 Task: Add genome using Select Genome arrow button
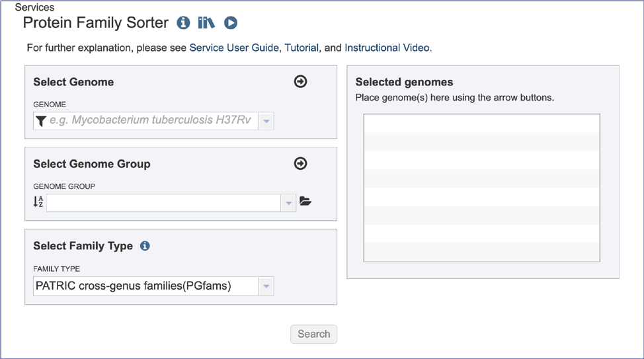point(300,81)
